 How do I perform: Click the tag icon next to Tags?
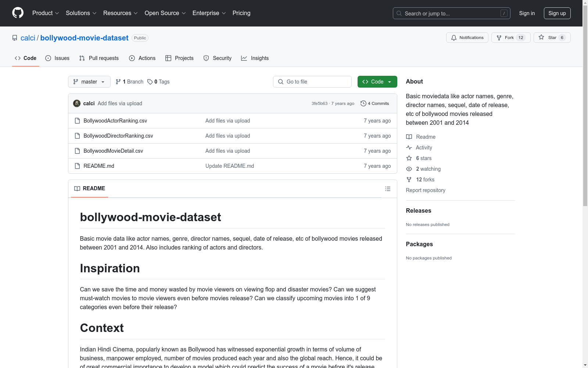150,82
